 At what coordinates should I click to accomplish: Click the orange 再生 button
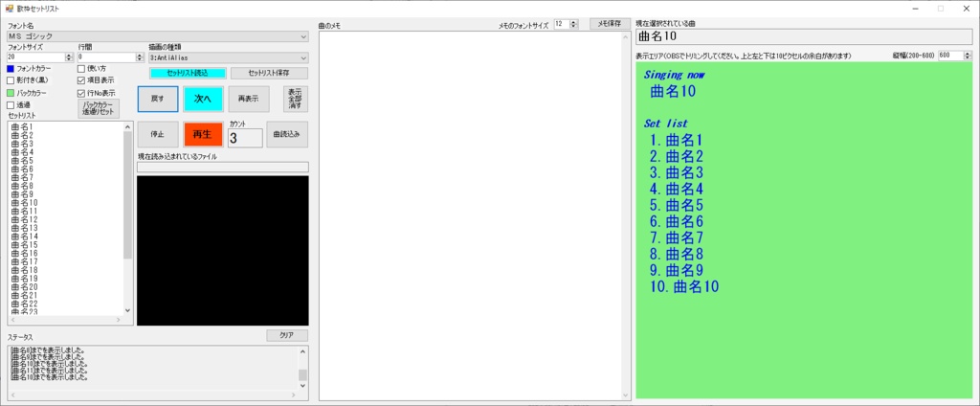tap(203, 134)
